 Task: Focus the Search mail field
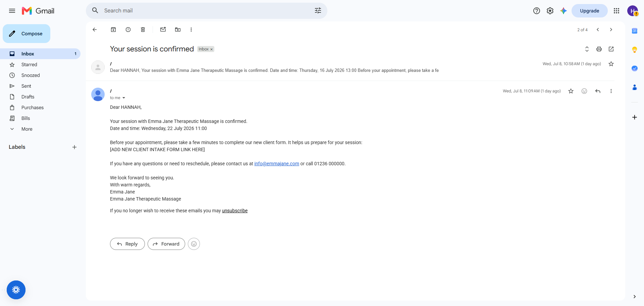click(206, 11)
